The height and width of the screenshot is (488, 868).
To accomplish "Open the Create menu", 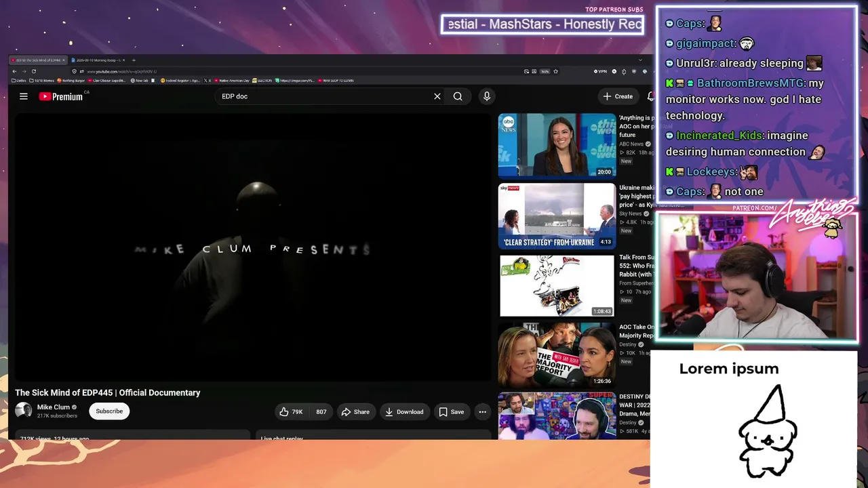I will pyautogui.click(x=618, y=96).
